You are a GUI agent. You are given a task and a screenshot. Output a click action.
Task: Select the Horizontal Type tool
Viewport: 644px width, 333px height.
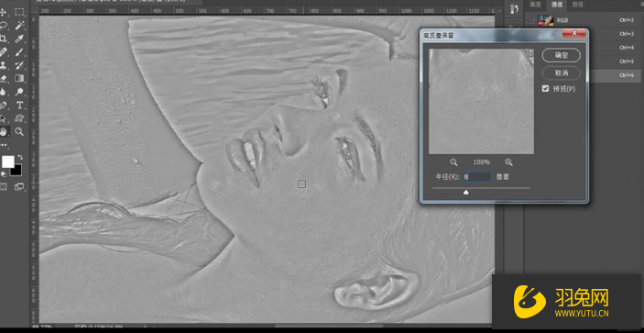click(19, 105)
